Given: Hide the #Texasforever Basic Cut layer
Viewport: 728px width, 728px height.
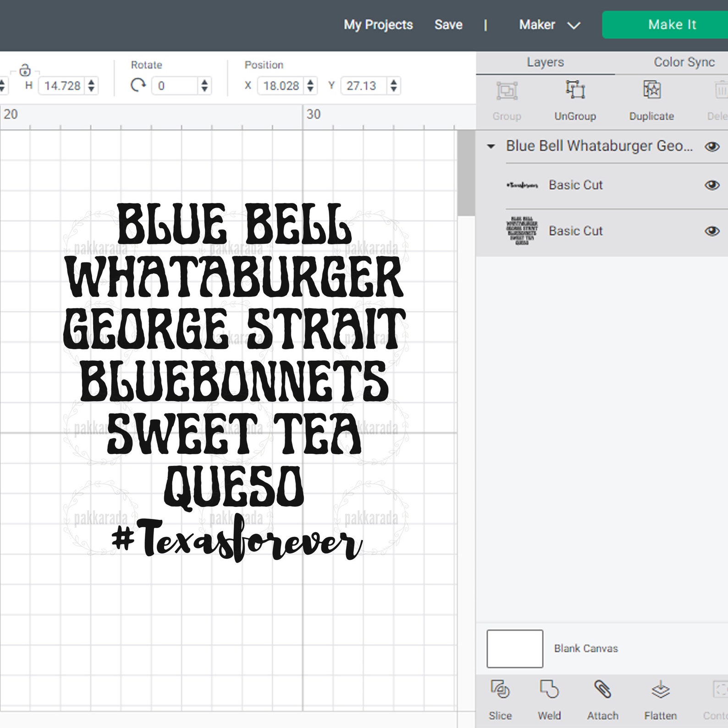Looking at the screenshot, I should (x=712, y=185).
